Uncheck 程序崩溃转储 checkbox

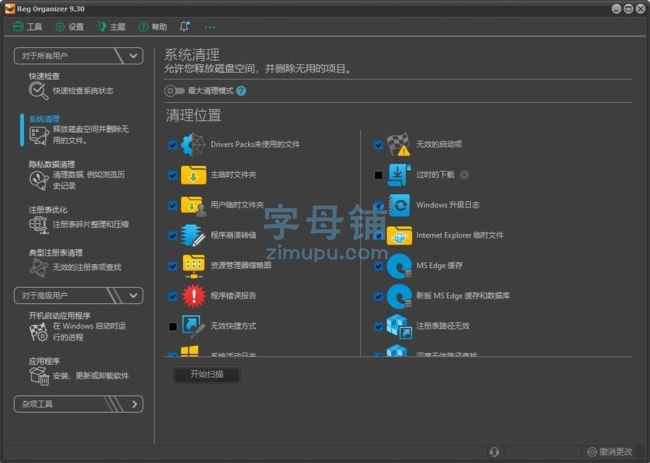[x=173, y=235]
